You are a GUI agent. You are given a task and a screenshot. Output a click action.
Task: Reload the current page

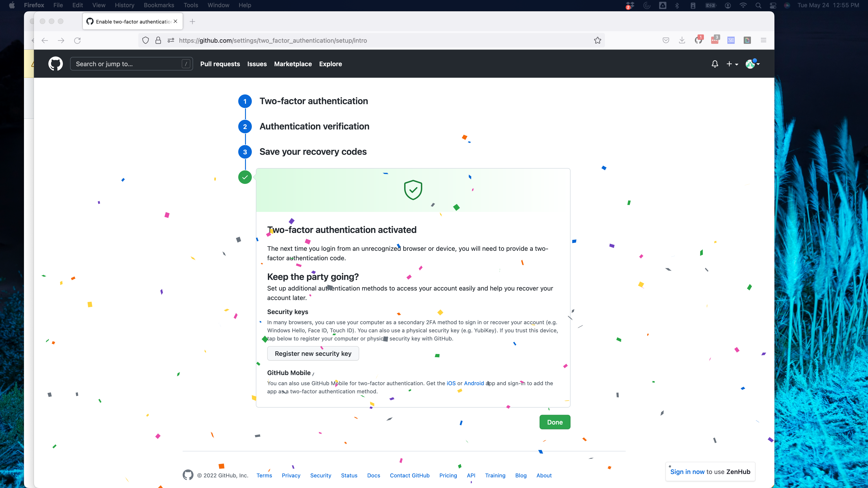[x=78, y=40]
